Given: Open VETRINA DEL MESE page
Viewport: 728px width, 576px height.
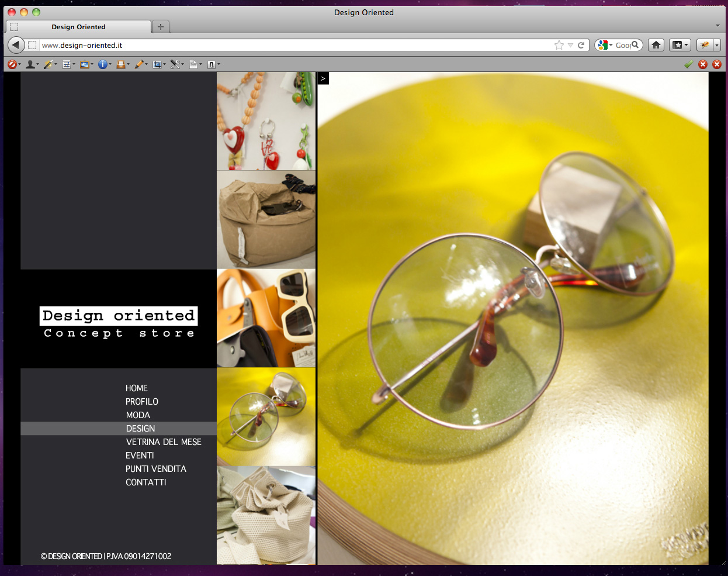Looking at the screenshot, I should pyautogui.click(x=164, y=442).
